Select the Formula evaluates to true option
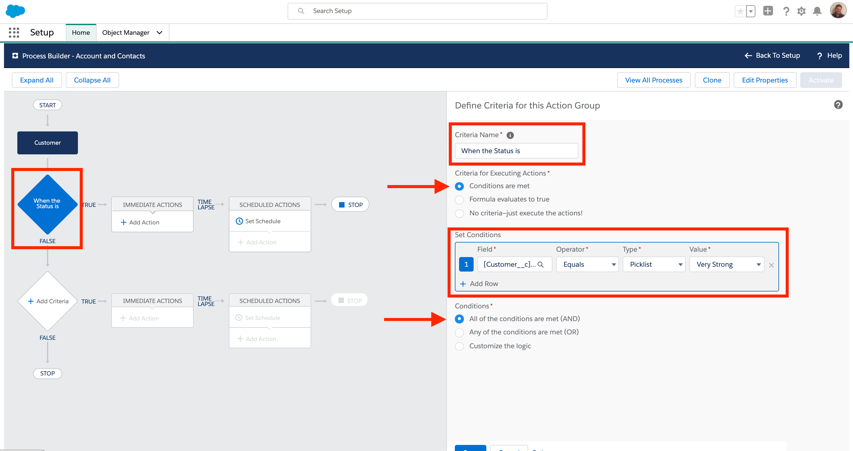The height and width of the screenshot is (451, 853). click(x=460, y=199)
